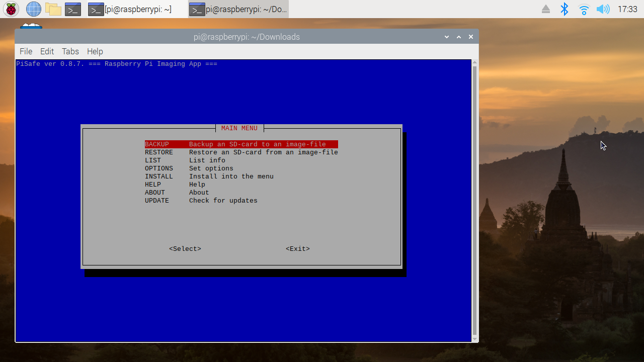Click 'List info' description text
The width and height of the screenshot is (644, 362).
(207, 160)
